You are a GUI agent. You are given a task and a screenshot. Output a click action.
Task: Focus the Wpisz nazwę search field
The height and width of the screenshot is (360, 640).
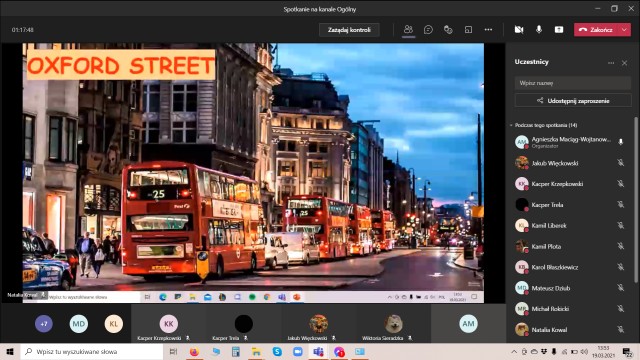(573, 83)
